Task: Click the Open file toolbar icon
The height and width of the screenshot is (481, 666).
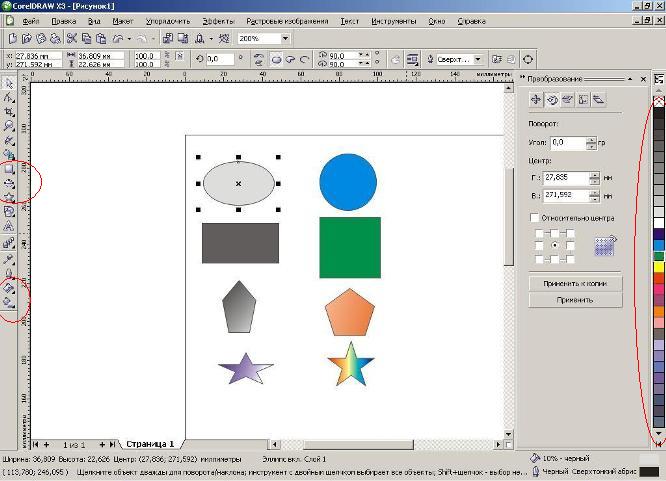Action: [x=27, y=38]
